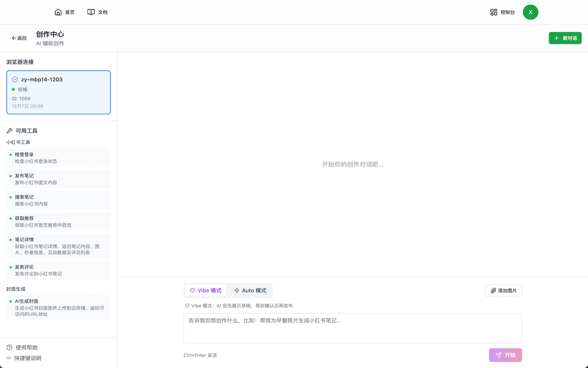Click the 控制台 grid icon
The width and height of the screenshot is (588, 368).
tap(493, 12)
